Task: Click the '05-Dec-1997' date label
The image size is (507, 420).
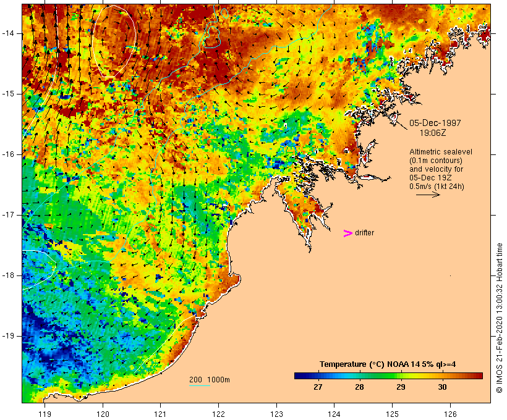Action: 435,123
